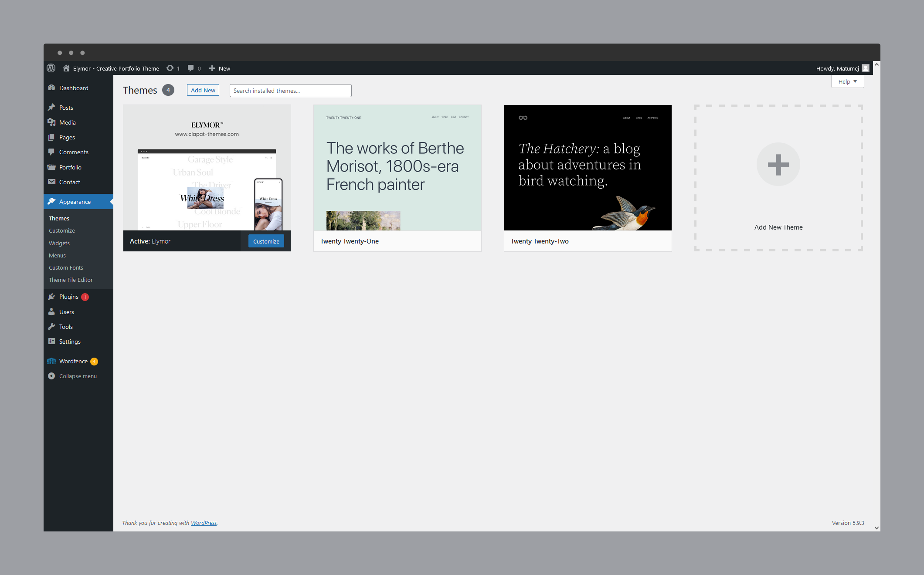Open Themes submenu item

pyautogui.click(x=59, y=218)
